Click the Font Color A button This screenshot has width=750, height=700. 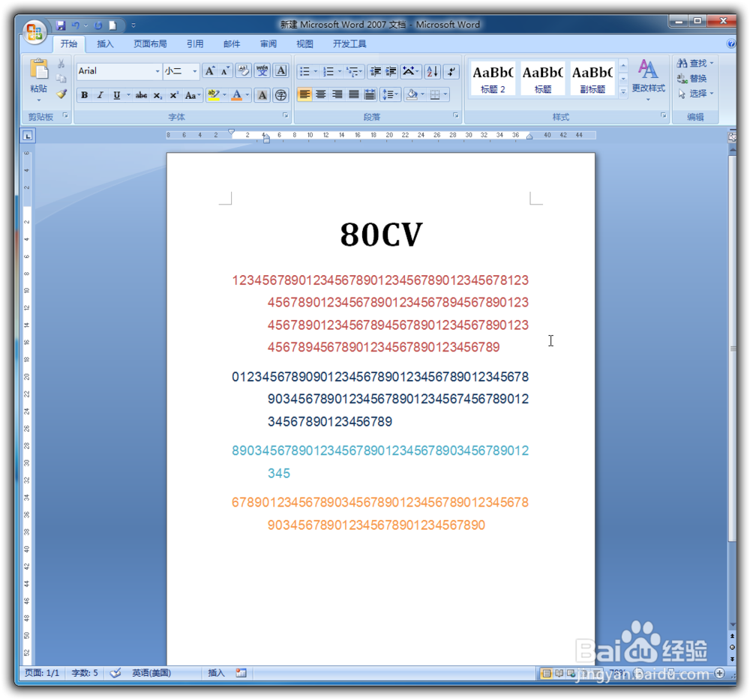237,95
